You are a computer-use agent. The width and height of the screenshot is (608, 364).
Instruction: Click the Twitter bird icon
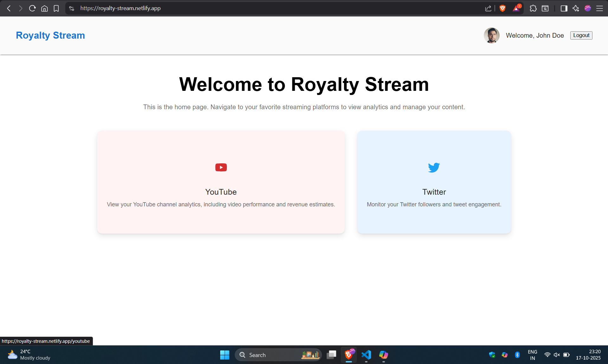434,167
